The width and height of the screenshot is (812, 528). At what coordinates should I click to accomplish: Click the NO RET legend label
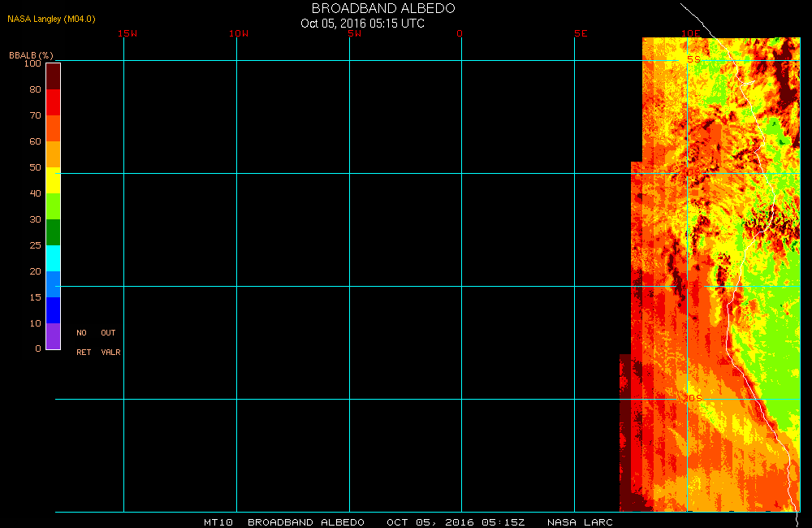83,343
